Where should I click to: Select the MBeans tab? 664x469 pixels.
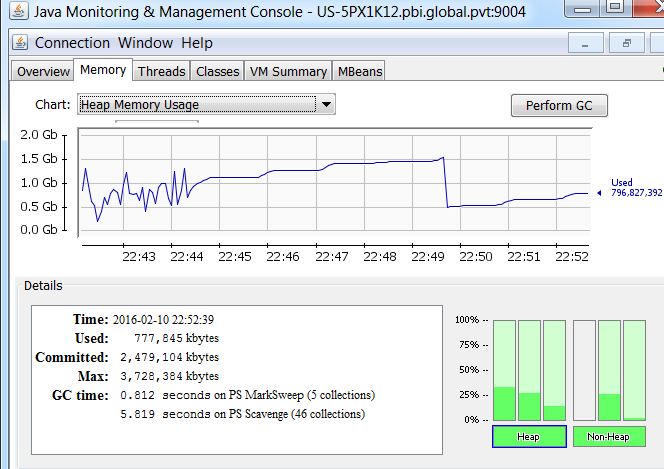[x=360, y=71]
